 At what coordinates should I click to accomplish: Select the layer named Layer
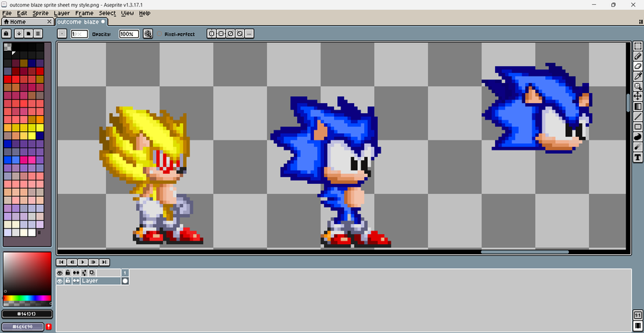click(x=100, y=281)
